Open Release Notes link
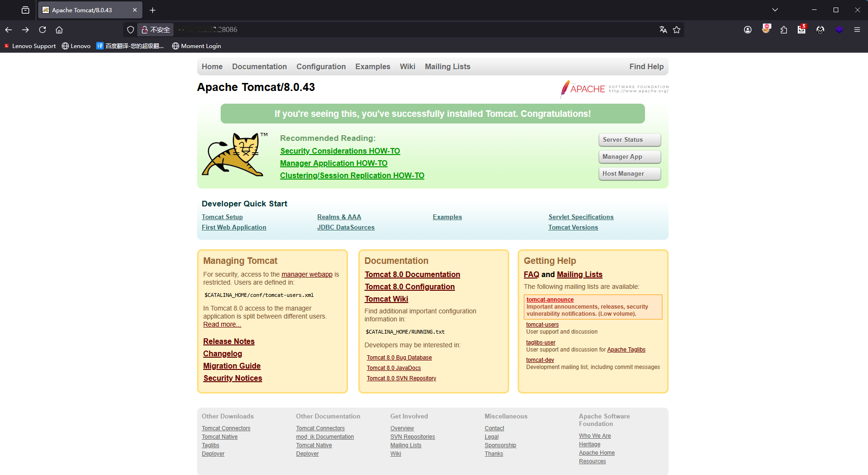Image resolution: width=868 pixels, height=475 pixels. pyautogui.click(x=229, y=341)
